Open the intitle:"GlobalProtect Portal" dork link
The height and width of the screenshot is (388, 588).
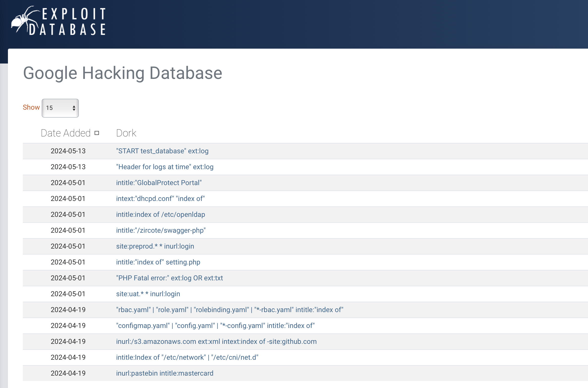(x=159, y=183)
